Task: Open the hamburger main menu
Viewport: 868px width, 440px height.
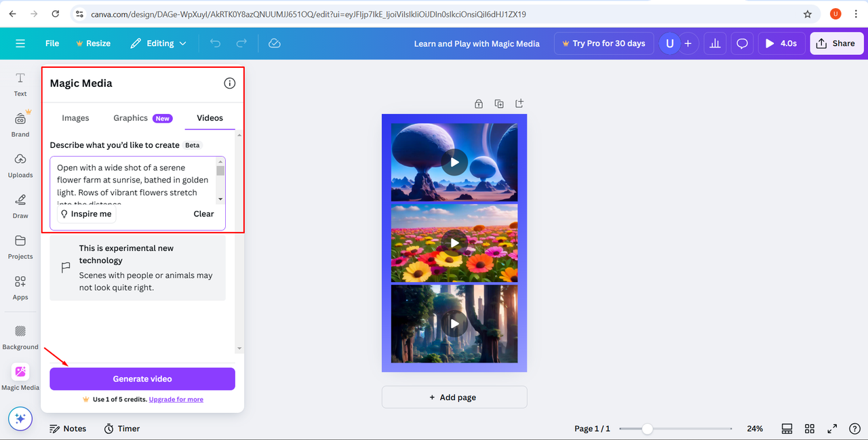Action: pos(20,43)
